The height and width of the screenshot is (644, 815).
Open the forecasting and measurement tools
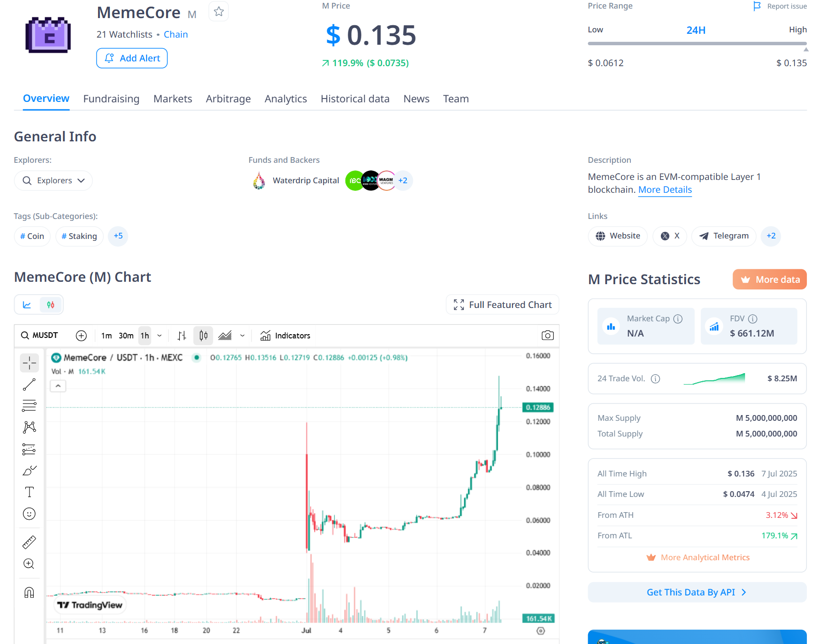(x=29, y=449)
